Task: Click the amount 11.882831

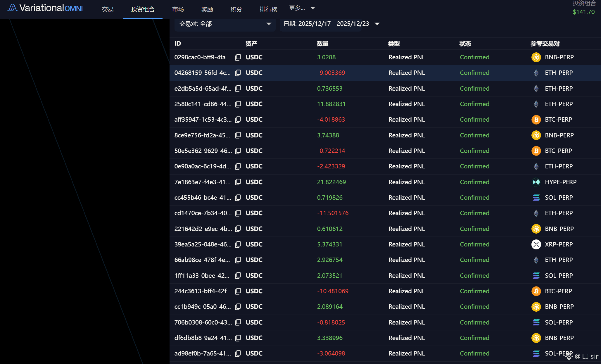Action: [331, 104]
